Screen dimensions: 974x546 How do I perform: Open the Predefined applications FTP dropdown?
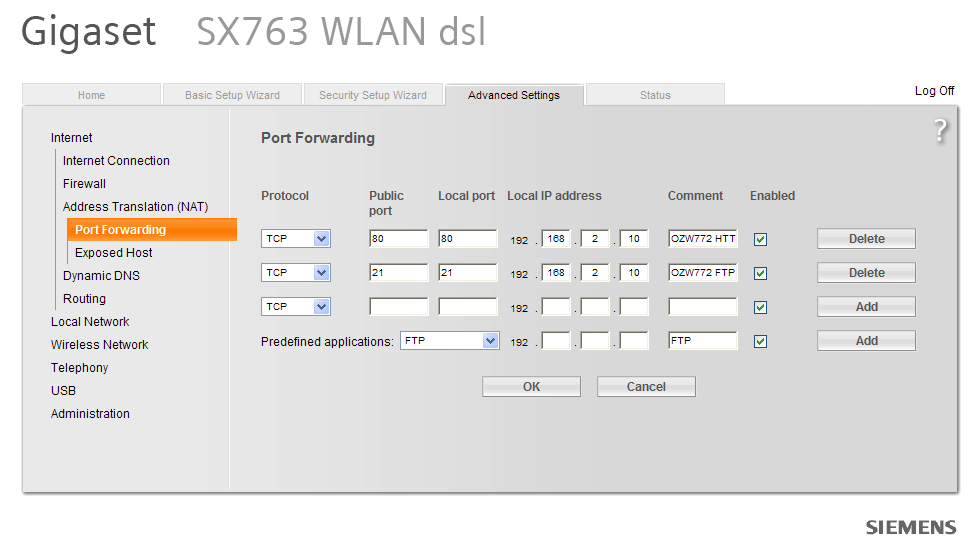point(450,340)
